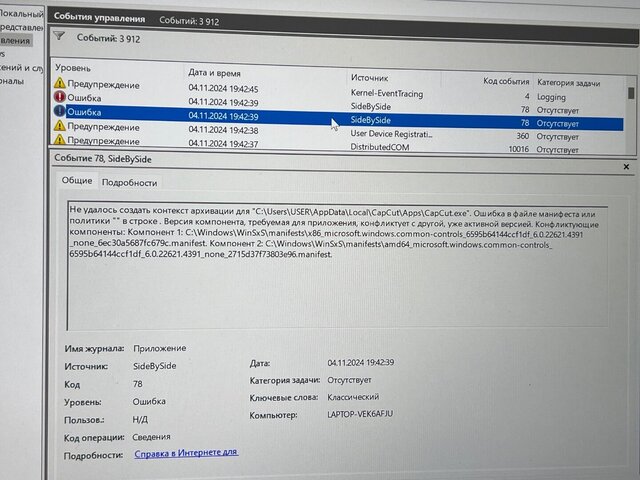The image size is (640, 480).
Task: Click warning icon of Kernel-EventTracing row
Action: (60, 83)
